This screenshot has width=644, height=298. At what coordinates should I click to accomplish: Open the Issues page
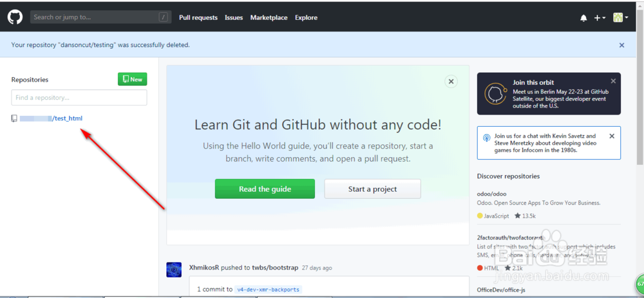tap(234, 17)
